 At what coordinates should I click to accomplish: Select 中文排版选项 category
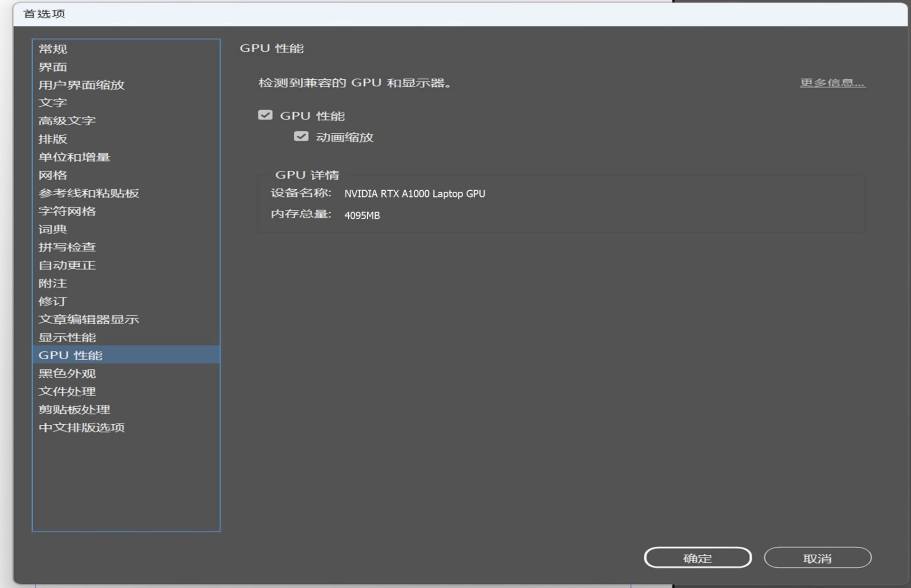tap(81, 428)
